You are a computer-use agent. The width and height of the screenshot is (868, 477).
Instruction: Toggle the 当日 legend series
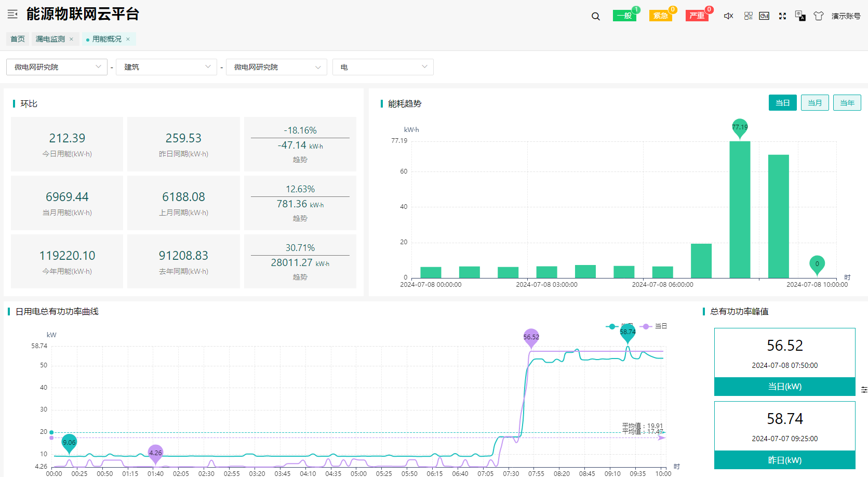(x=653, y=326)
